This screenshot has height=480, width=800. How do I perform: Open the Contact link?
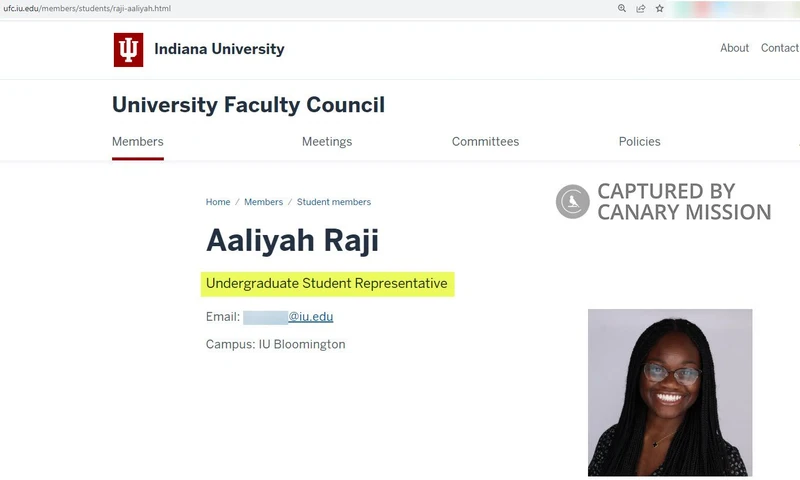(x=780, y=48)
